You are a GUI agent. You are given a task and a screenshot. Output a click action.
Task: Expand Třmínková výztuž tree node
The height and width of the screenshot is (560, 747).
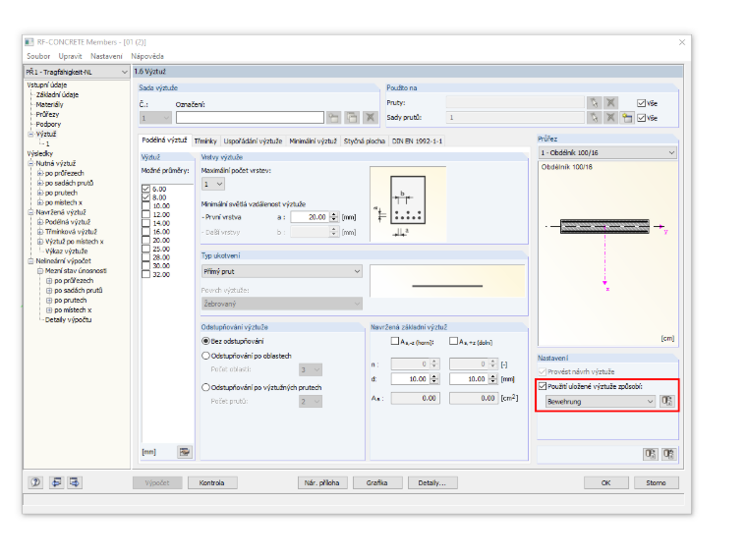(x=40, y=232)
